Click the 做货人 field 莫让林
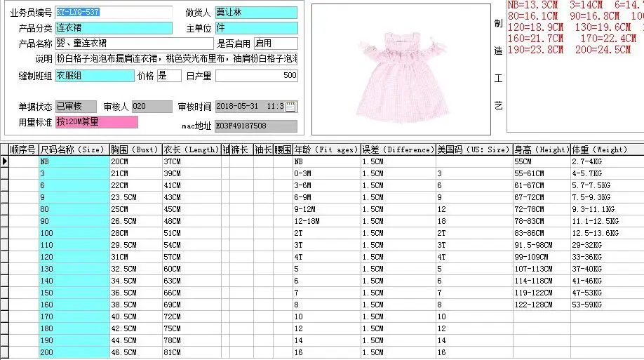 click(x=256, y=13)
